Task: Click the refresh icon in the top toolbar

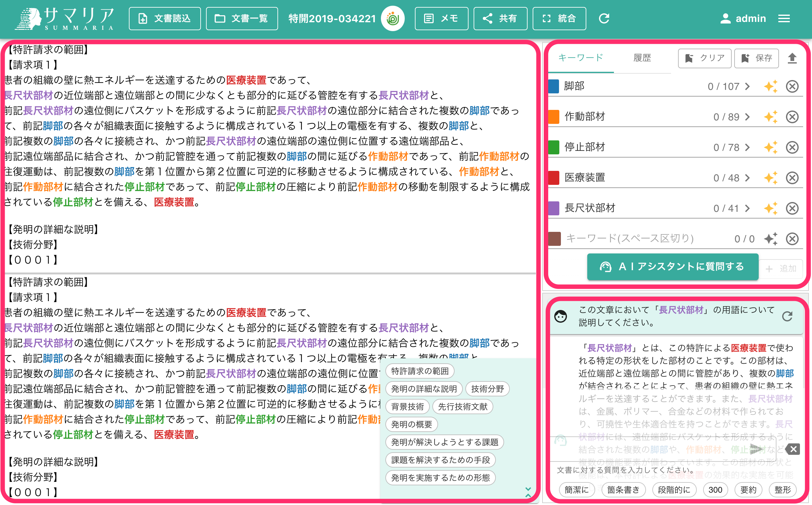Action: point(604,18)
